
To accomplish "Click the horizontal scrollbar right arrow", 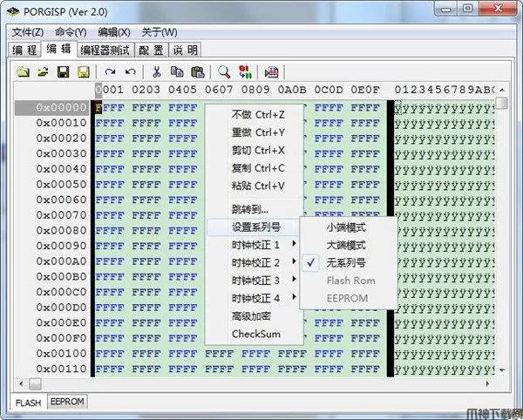I will [488, 383].
